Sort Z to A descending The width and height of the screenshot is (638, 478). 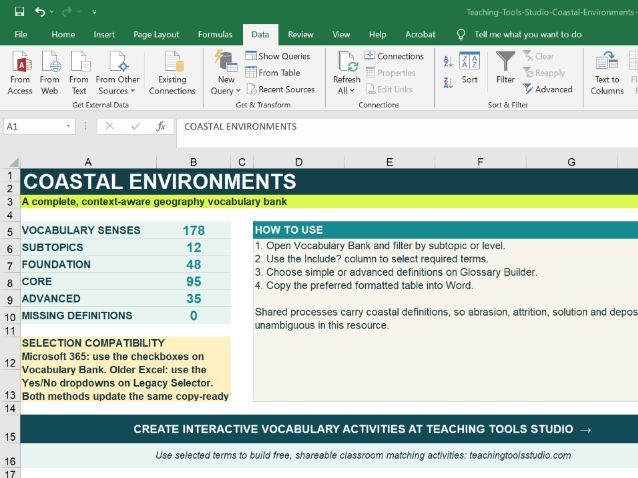(448, 83)
